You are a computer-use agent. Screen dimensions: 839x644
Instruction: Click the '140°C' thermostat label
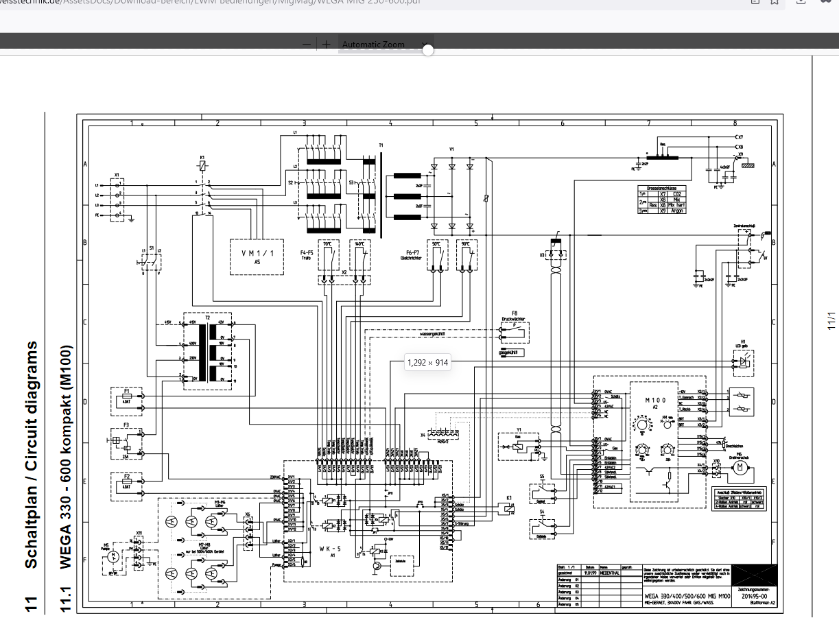click(x=359, y=243)
